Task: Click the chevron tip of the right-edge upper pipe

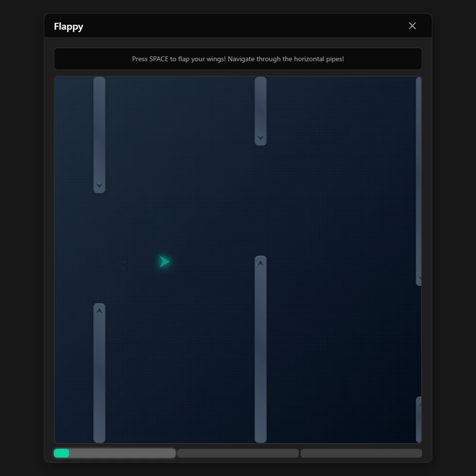Action: click(x=419, y=279)
